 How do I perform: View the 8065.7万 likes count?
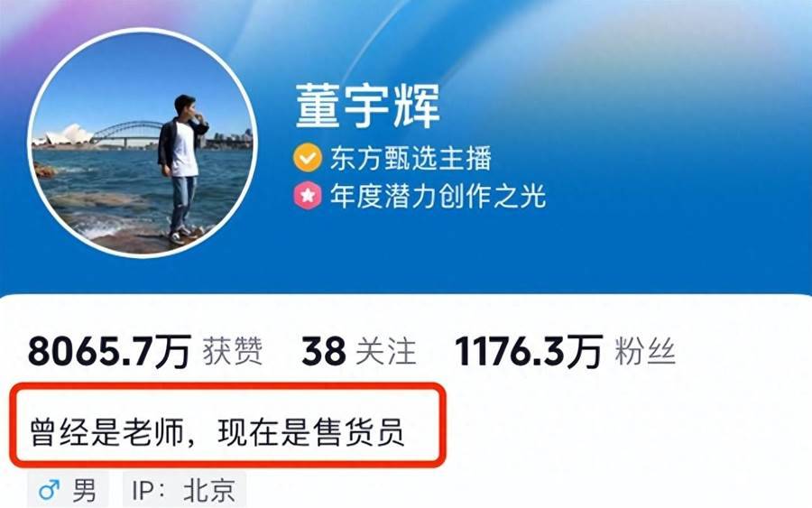tap(110, 352)
